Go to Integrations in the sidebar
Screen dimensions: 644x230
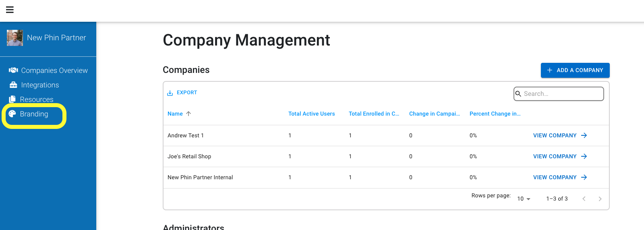pos(40,85)
